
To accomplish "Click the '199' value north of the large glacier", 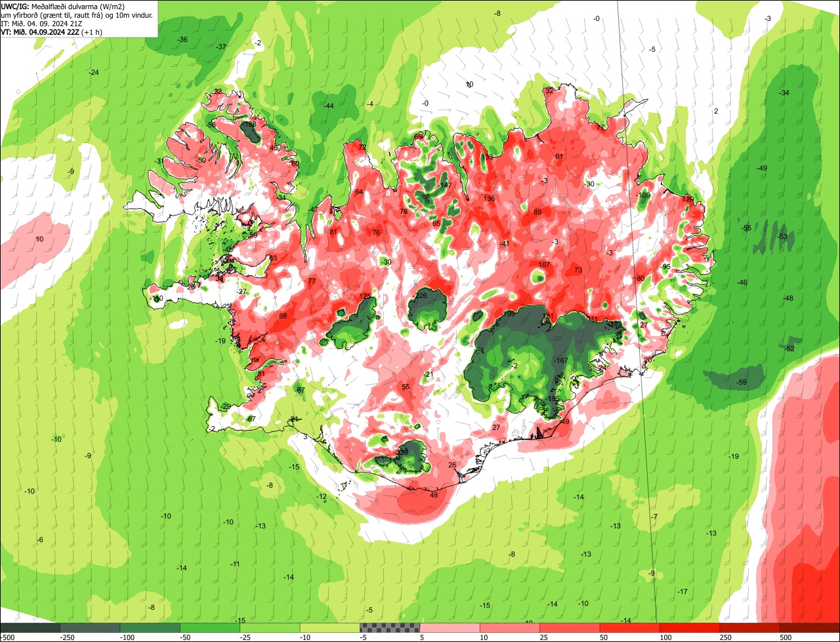I will [510, 314].
